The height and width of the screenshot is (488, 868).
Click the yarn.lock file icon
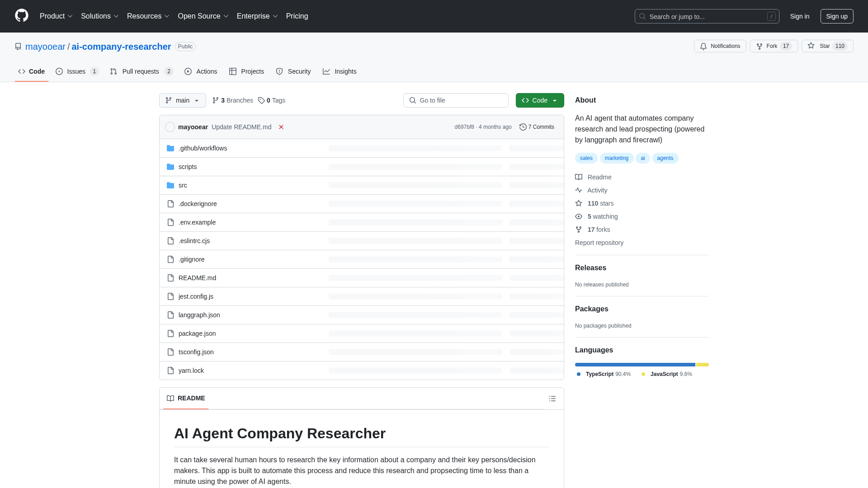(170, 371)
